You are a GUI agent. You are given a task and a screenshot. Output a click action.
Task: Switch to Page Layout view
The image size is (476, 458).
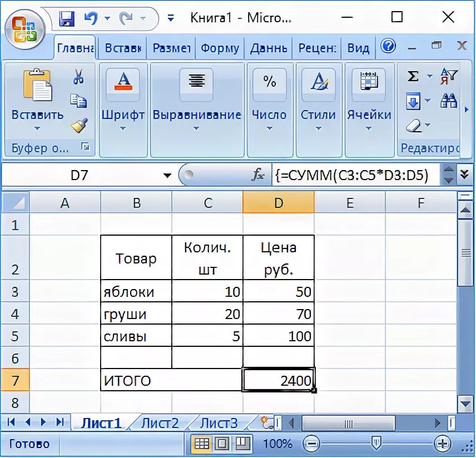point(222,444)
